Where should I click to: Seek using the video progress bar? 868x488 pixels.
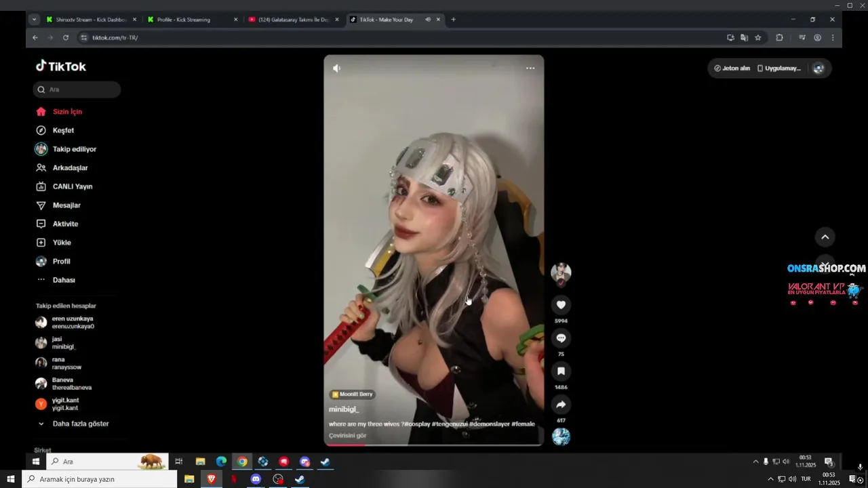(434, 445)
